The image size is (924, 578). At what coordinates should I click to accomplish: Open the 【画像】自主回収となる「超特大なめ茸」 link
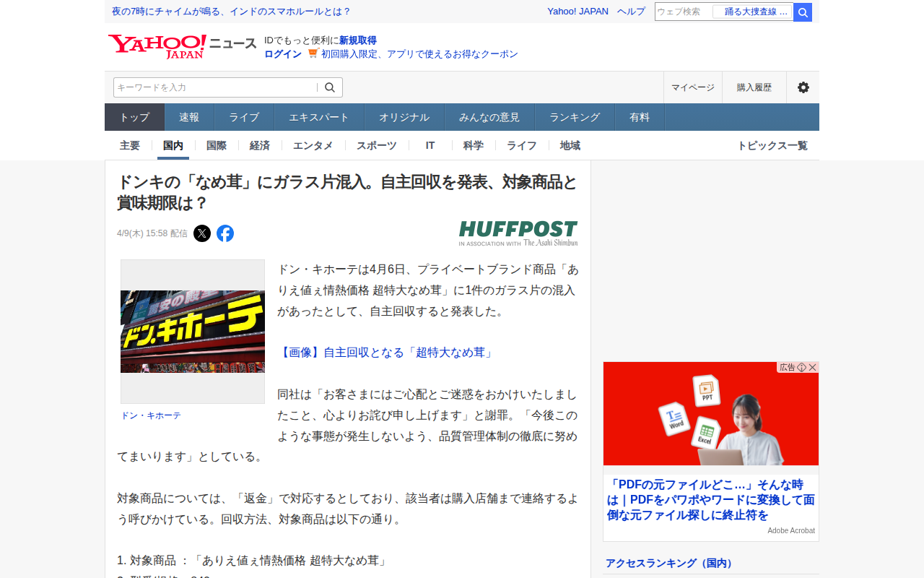385,353
